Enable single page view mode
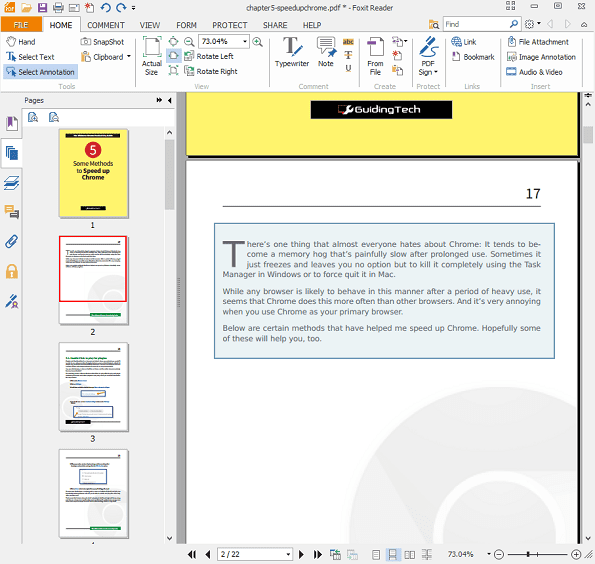Image resolution: width=595 pixels, height=564 pixels. pyautogui.click(x=376, y=555)
